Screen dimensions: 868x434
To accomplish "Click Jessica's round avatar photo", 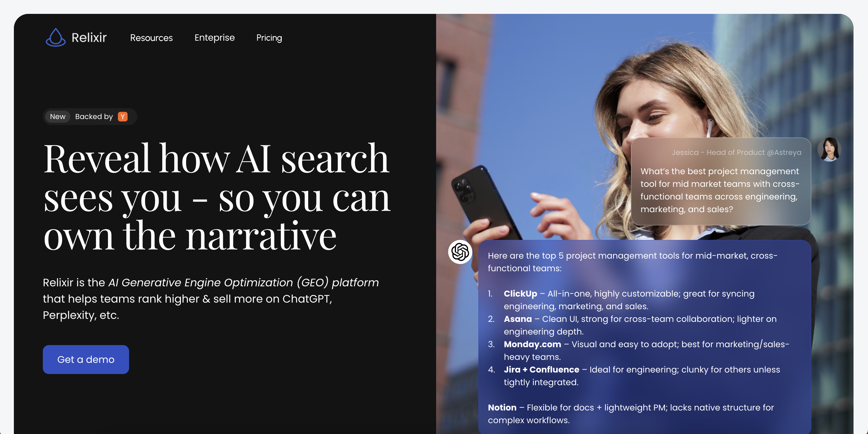I will click(x=829, y=149).
